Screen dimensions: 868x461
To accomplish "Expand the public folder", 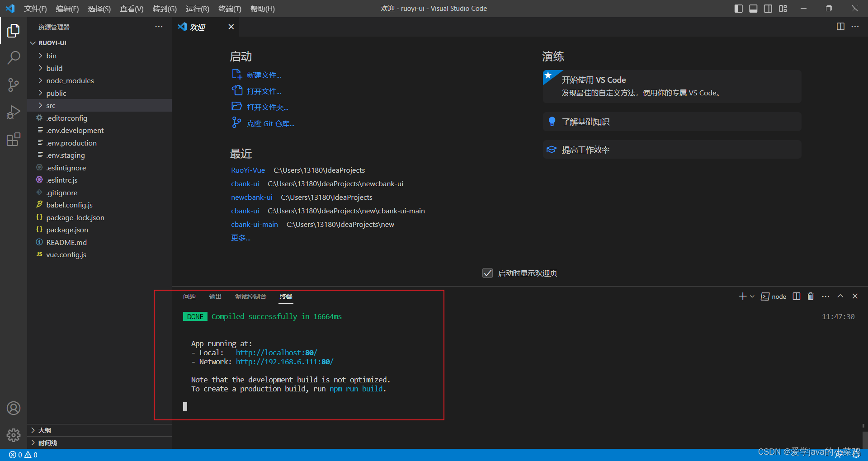I will pos(99,93).
